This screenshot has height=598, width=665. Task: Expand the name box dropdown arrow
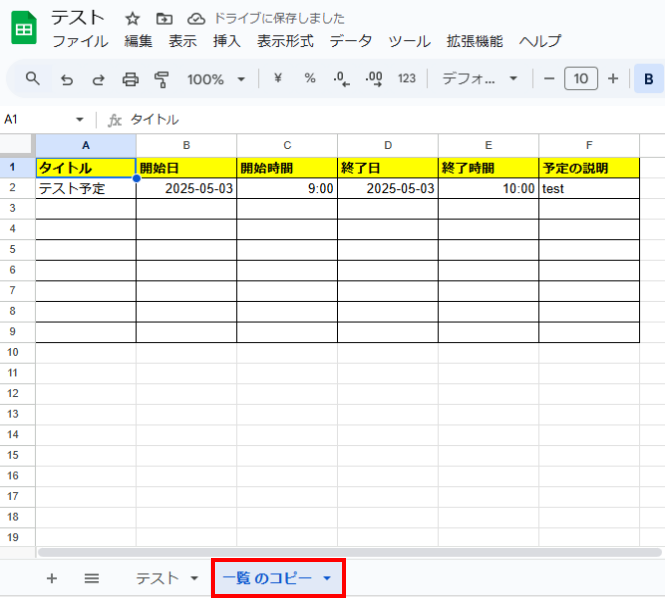pos(79,120)
